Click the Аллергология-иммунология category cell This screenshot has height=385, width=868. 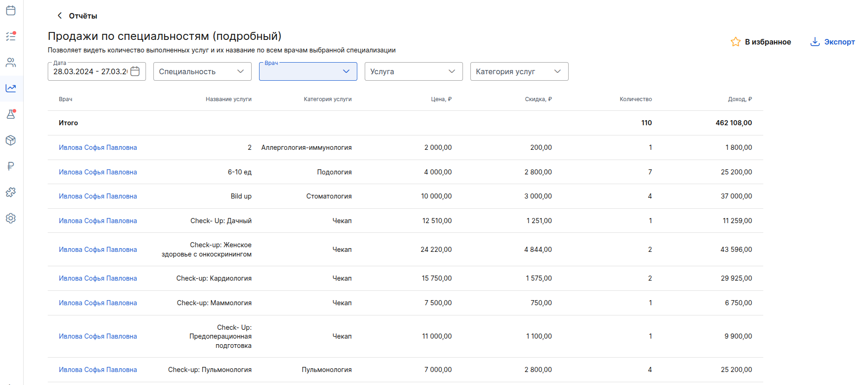coord(306,148)
